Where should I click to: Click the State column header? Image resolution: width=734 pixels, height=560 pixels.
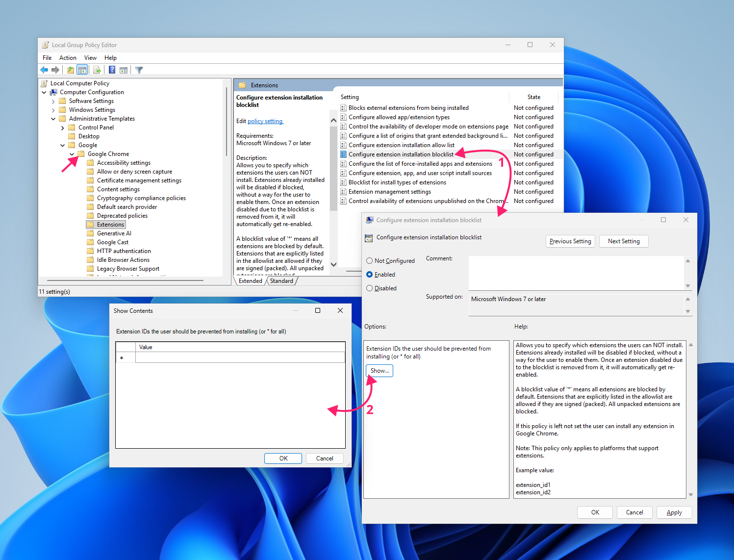[x=533, y=97]
